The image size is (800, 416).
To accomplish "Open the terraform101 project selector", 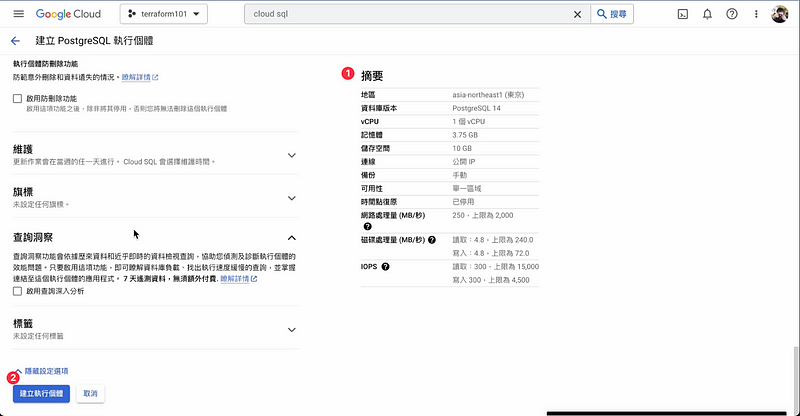I will click(164, 14).
